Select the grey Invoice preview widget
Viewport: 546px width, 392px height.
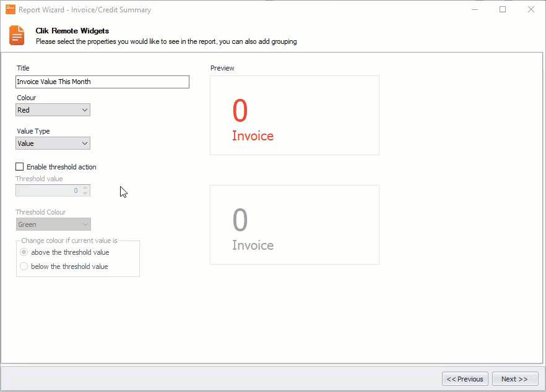295,224
